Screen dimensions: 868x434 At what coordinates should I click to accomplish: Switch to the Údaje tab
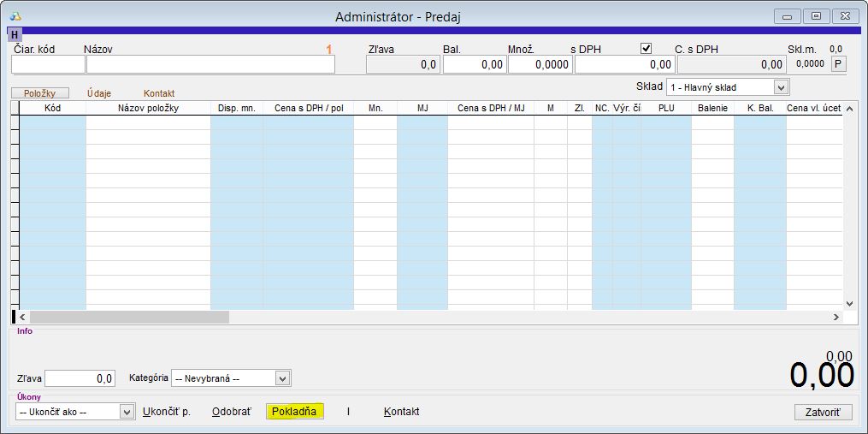point(99,92)
